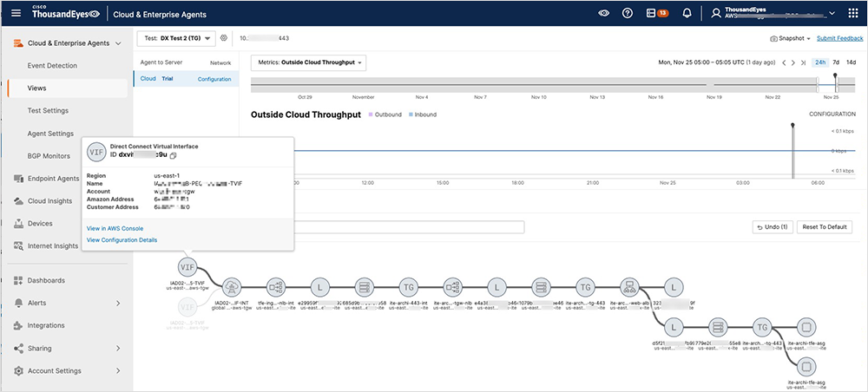Click the help question mark icon
The height and width of the screenshot is (392, 868).
pos(628,13)
